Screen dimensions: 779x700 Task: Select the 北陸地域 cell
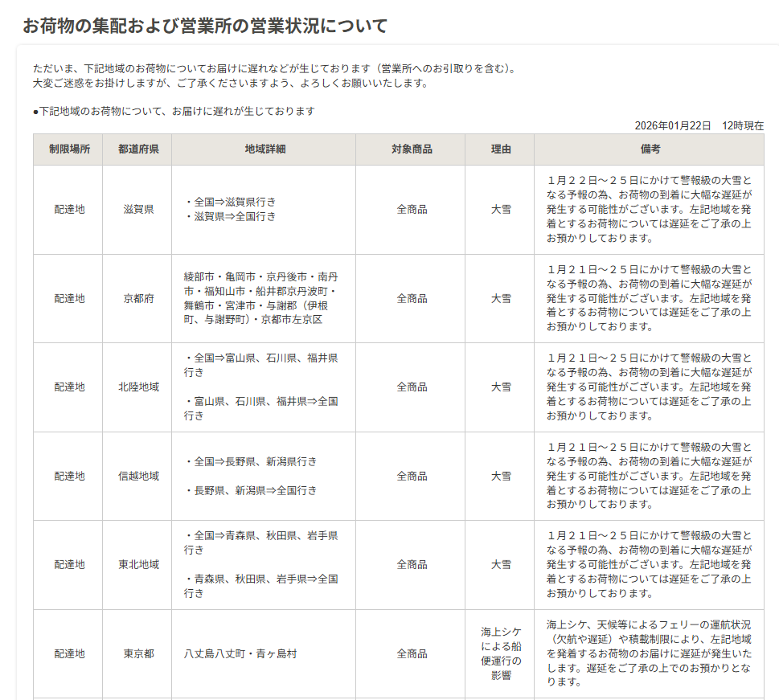(137, 387)
